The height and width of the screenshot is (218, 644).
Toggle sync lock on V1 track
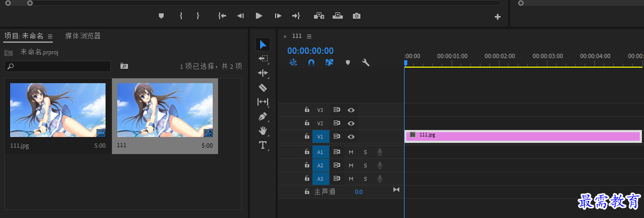click(x=337, y=136)
